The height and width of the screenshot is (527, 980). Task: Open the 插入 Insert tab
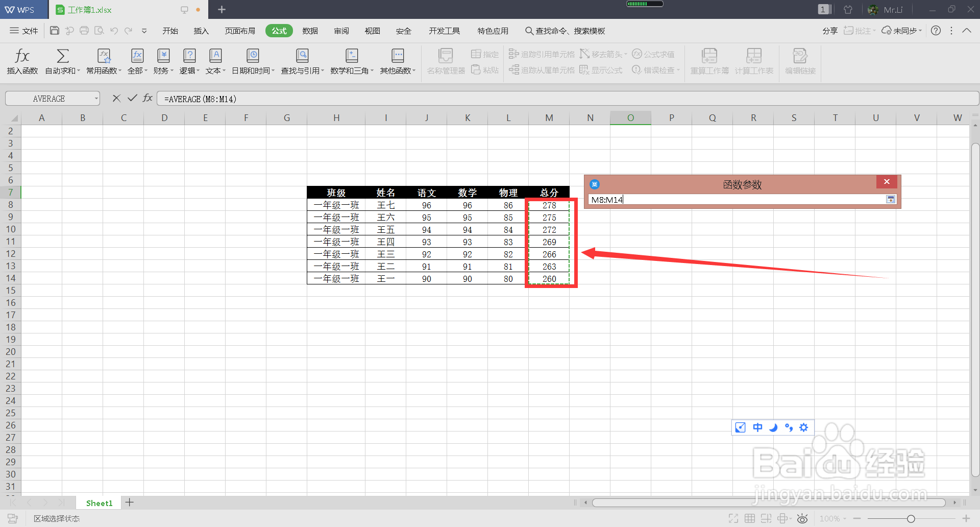pos(201,31)
